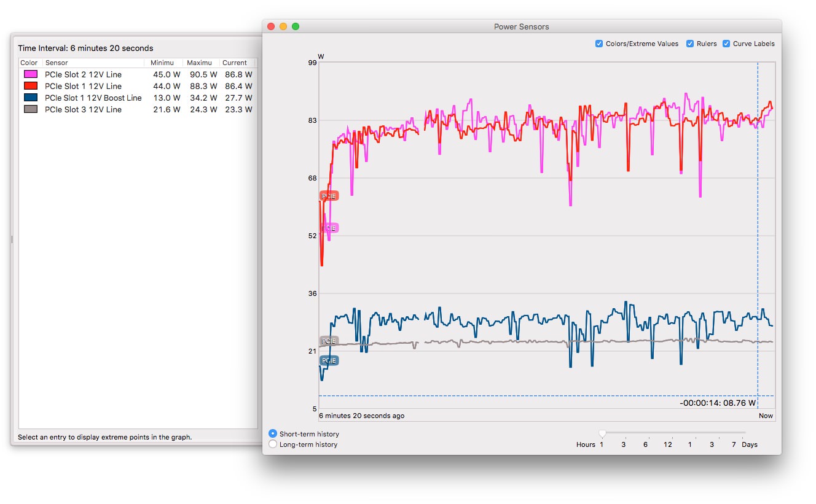The image size is (816, 504).
Task: Click the gray PCIE curve label in graph
Action: pos(329,341)
